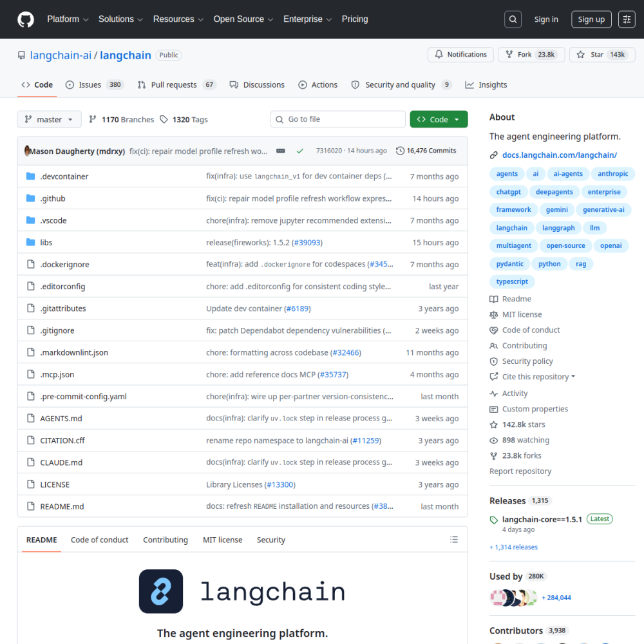
Task: Click the green commit status checkmark
Action: [x=300, y=151]
